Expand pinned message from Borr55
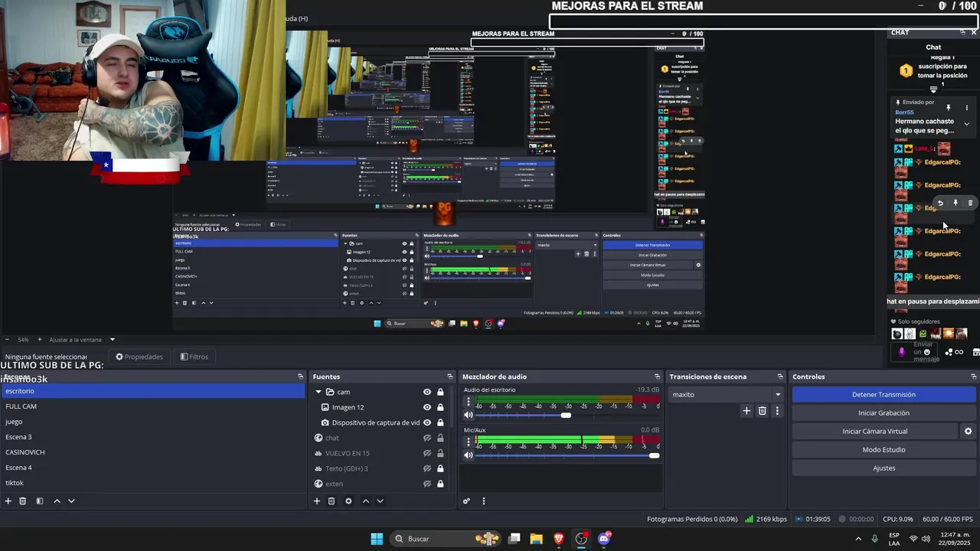The image size is (980, 551). coord(966,124)
